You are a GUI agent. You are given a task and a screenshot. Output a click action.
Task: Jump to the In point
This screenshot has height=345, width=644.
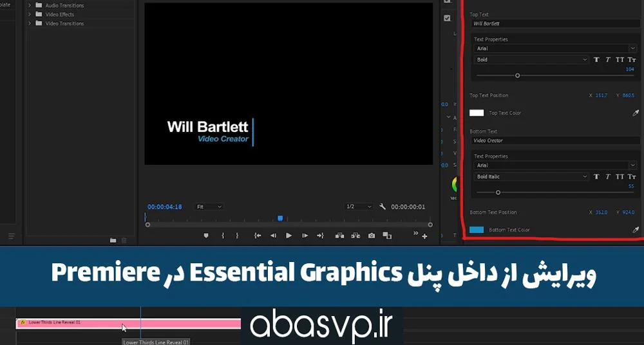258,236
